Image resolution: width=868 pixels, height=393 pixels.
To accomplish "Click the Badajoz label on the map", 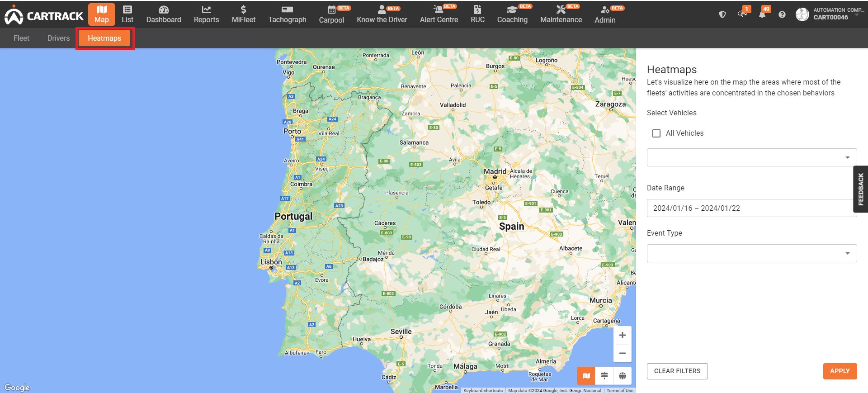I will (373, 259).
